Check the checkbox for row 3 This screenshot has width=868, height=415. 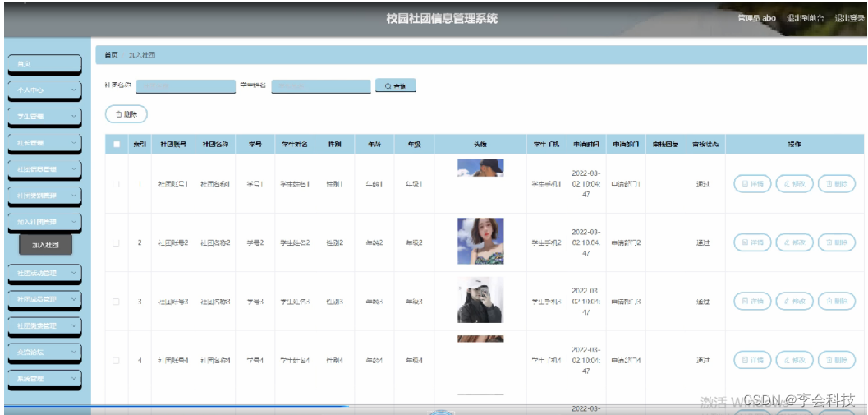pos(117,302)
